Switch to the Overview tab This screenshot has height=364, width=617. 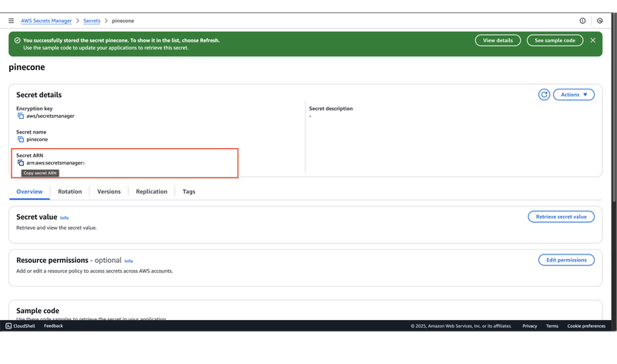point(29,192)
